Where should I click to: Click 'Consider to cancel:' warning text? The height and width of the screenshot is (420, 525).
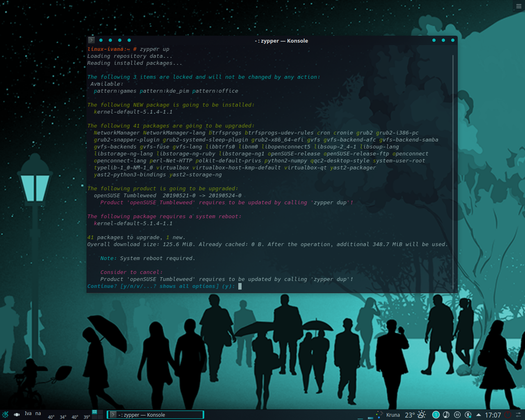pos(131,272)
